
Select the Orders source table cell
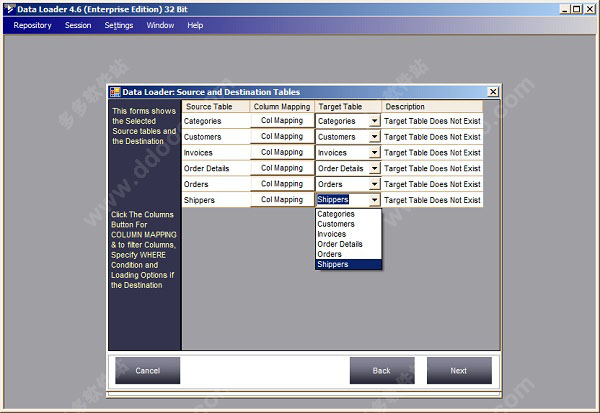[216, 184]
